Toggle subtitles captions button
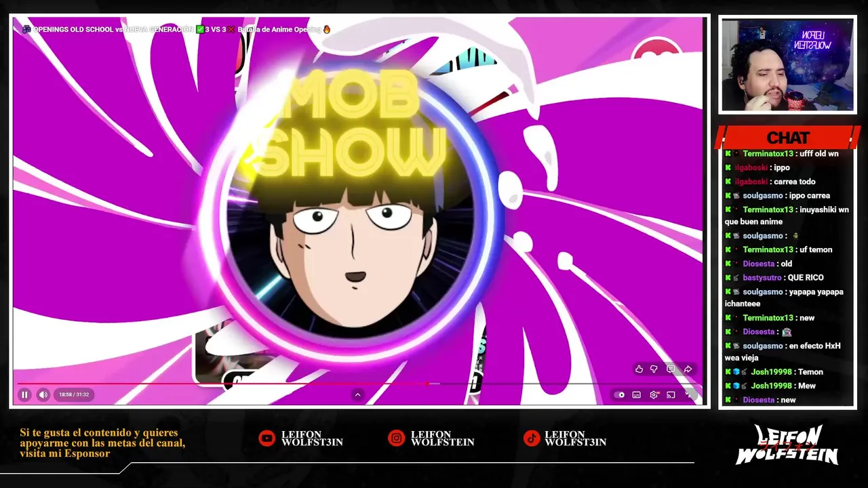 click(x=636, y=394)
